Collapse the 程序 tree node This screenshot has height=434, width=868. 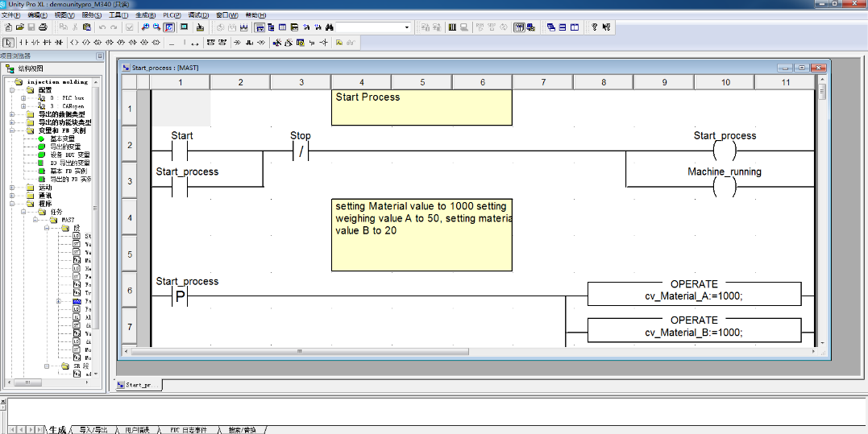point(12,204)
